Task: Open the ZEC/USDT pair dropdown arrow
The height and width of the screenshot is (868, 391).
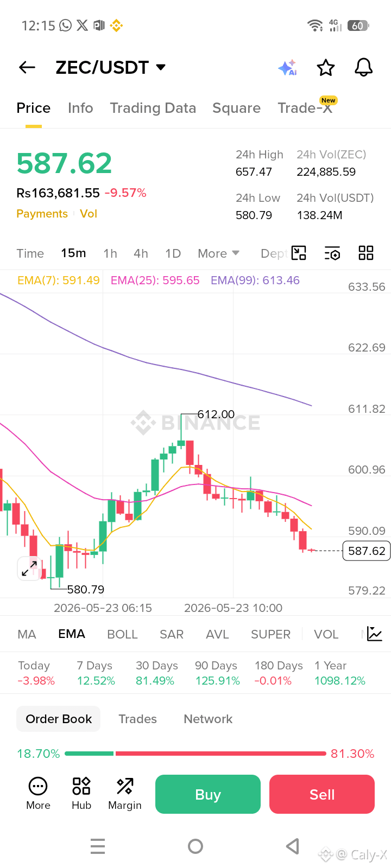Action: [x=160, y=67]
